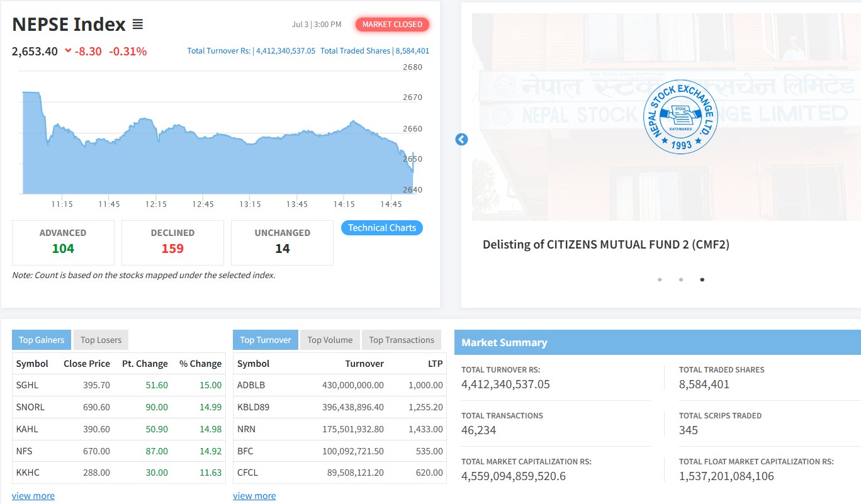The height and width of the screenshot is (504, 861).
Task: Go to previous slide with left arrow
Action: coord(461,139)
